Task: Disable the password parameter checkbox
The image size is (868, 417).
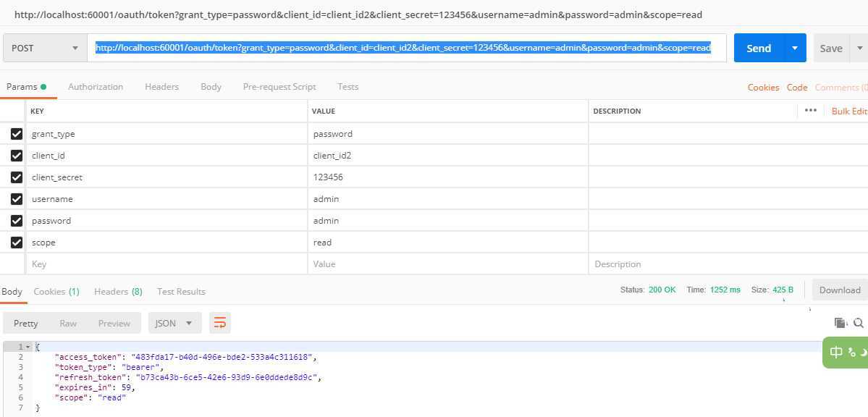Action: coord(17,220)
